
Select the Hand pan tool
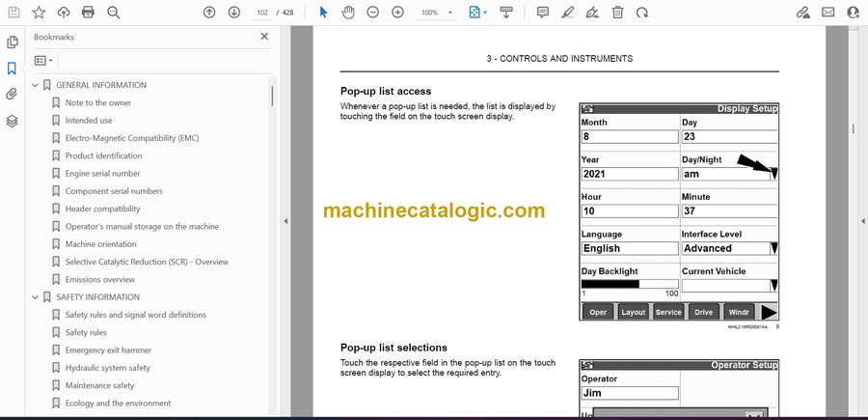[348, 13]
